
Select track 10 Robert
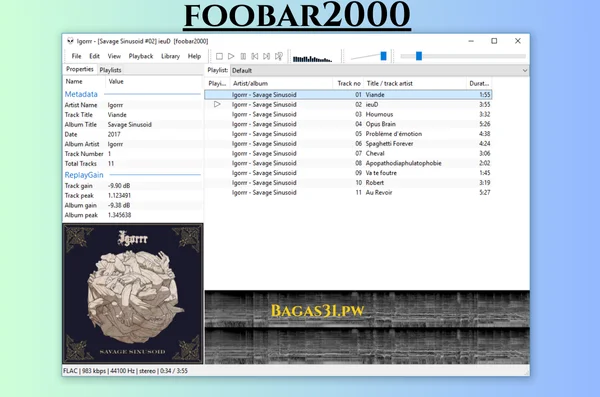(348, 183)
